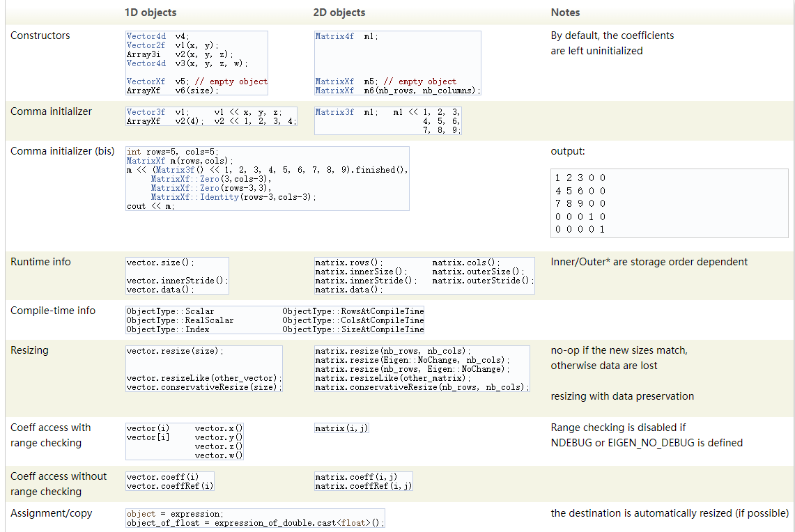The height and width of the screenshot is (532, 795).
Task: Click MatrixXf link before m6(nb_rows, nb_columns)
Action: click(334, 91)
